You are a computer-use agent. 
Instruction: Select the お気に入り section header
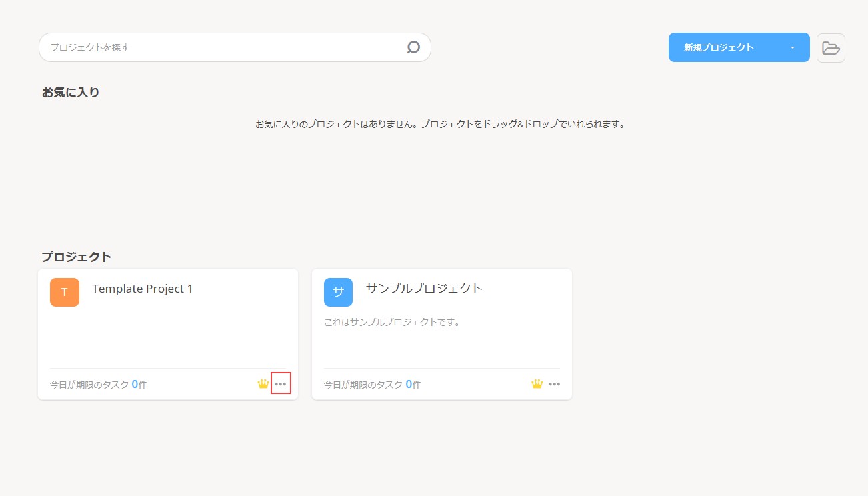70,92
